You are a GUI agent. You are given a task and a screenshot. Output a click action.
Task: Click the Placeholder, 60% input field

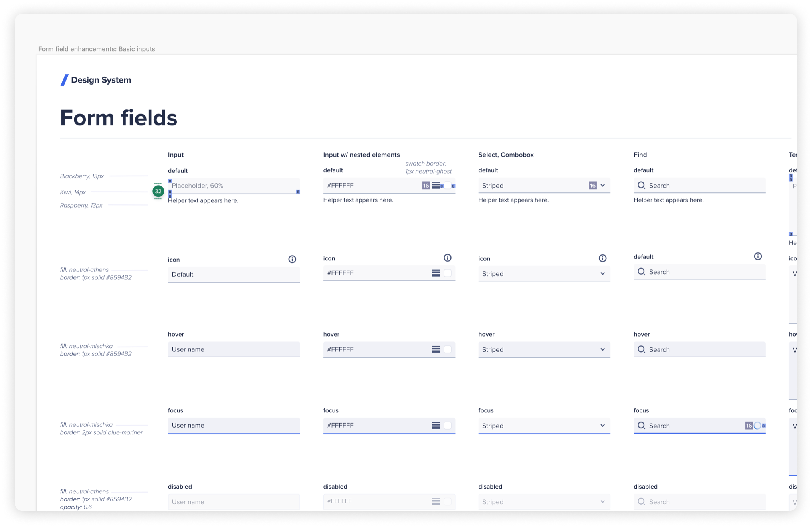tap(234, 186)
